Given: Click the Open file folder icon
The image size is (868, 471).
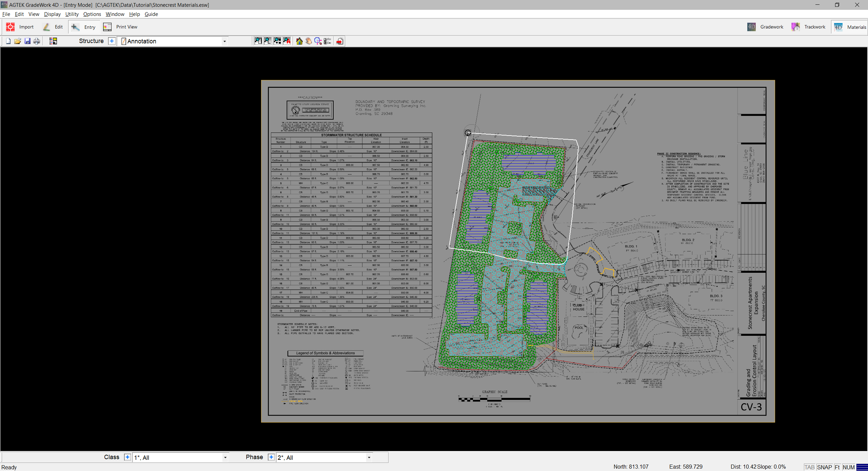Looking at the screenshot, I should 18,41.
